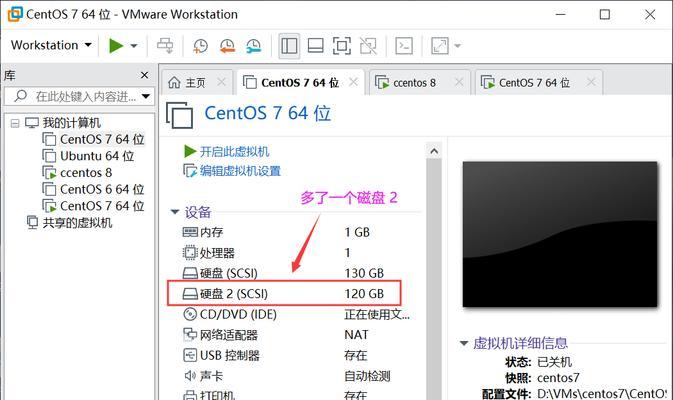
Task: Toggle the library sidebar view icon
Action: (289, 45)
